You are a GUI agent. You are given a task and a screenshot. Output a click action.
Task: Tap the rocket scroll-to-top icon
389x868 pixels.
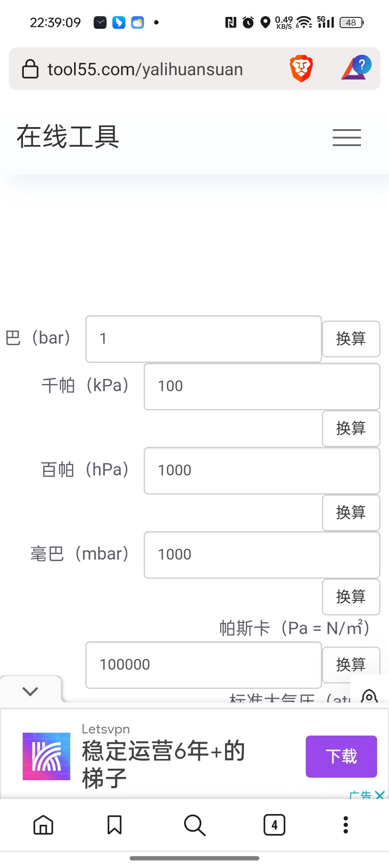click(x=369, y=696)
